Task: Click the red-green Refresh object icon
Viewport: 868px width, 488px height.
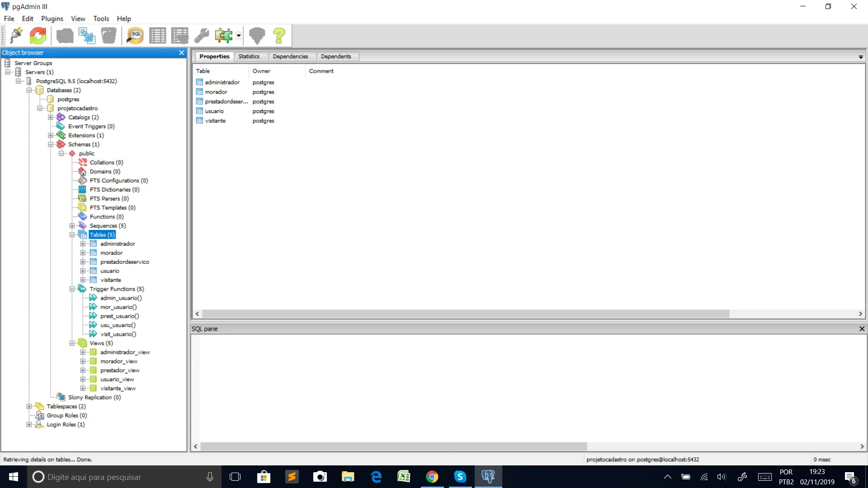Action: [x=38, y=35]
